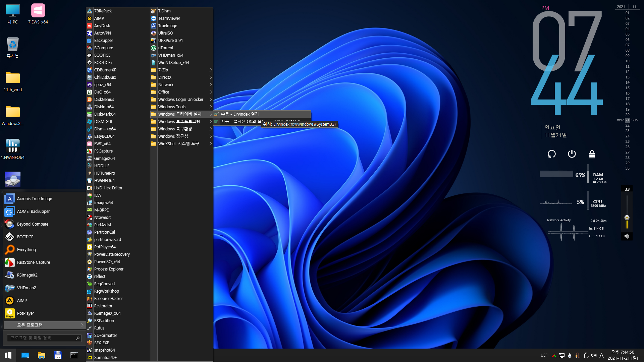644x362 pixels.
Task: Click the power icon in desktop widget
Action: pos(572,154)
